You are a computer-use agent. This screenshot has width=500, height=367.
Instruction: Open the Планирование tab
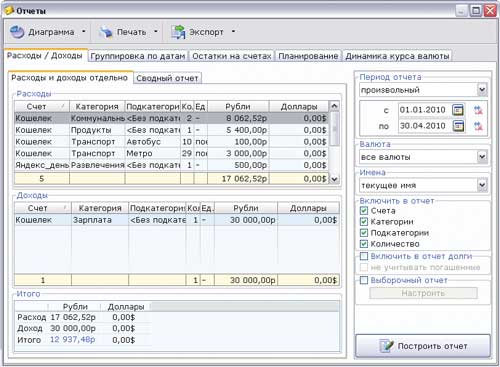pos(308,56)
